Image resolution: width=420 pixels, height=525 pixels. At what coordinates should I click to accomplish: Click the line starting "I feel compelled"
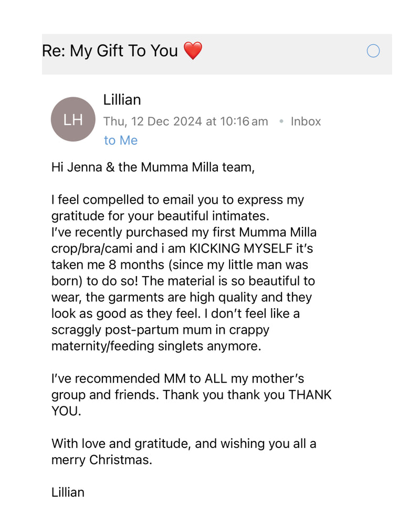pos(177,200)
